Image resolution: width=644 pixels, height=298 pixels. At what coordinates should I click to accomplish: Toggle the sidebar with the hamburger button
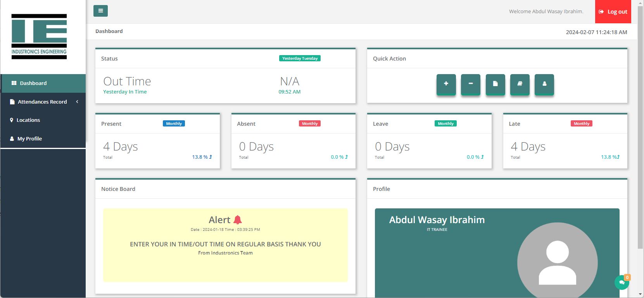[100, 11]
